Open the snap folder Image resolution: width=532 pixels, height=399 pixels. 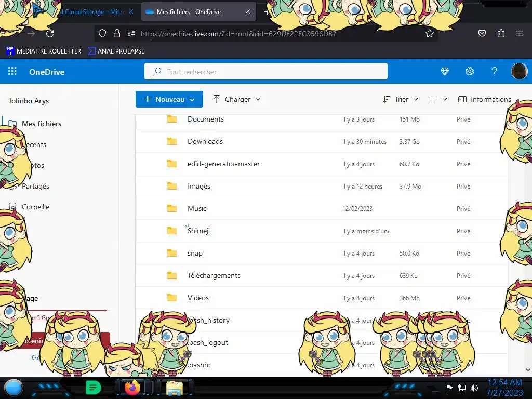[x=195, y=254]
